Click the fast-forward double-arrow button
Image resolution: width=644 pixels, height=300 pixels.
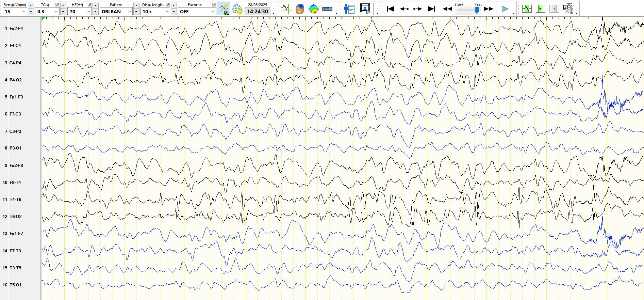point(489,9)
